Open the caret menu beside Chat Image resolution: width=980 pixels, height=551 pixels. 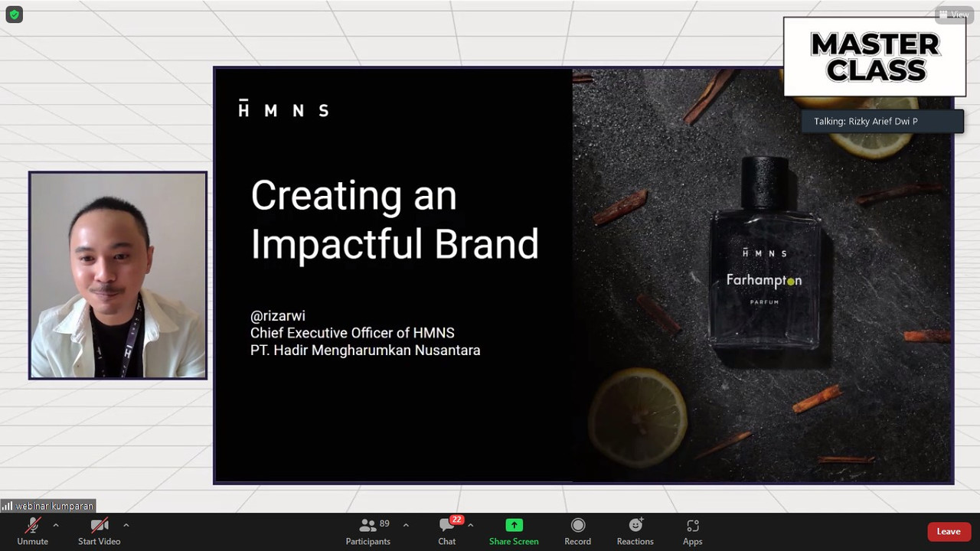coord(470,525)
